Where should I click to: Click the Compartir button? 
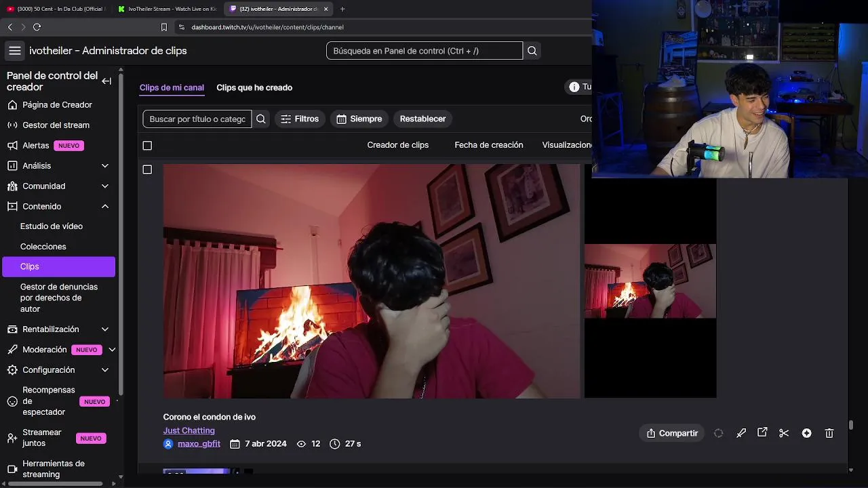tap(671, 433)
